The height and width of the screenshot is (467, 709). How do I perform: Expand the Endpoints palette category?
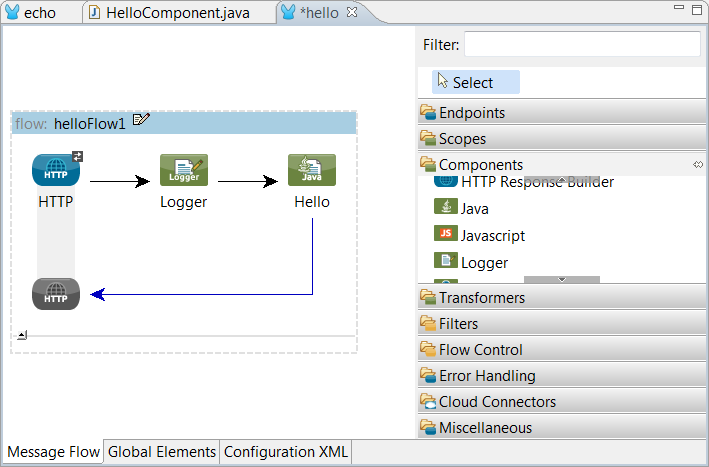(x=472, y=113)
